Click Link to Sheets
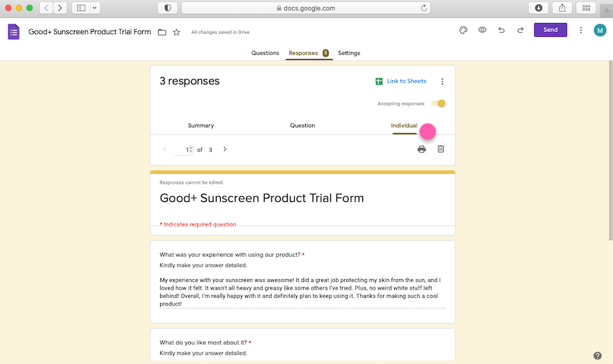Viewport: 613px width, 364px height. click(401, 81)
